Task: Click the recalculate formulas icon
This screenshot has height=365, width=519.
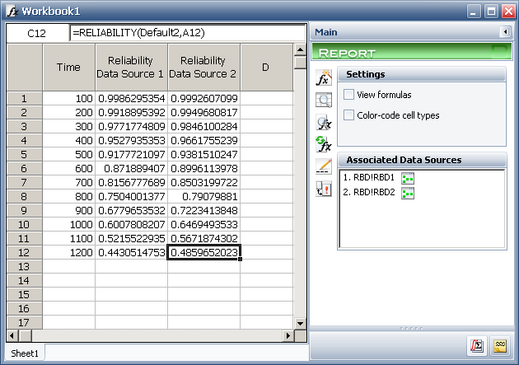Action: (324, 144)
